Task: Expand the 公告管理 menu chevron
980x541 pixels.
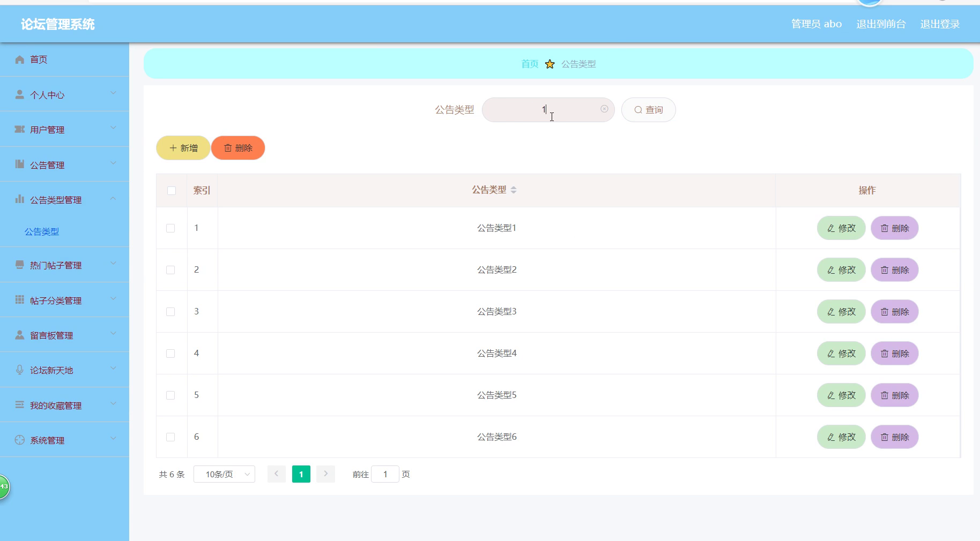Action: point(113,163)
